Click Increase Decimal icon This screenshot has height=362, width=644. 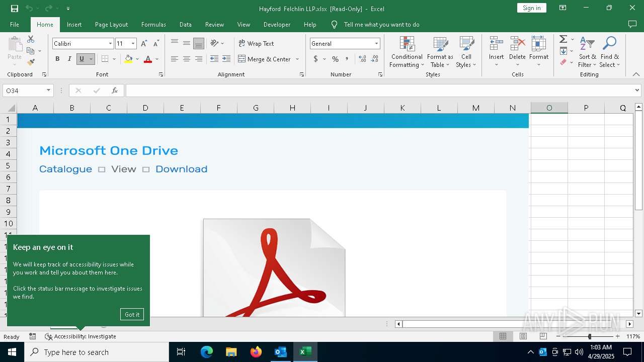[x=362, y=59]
